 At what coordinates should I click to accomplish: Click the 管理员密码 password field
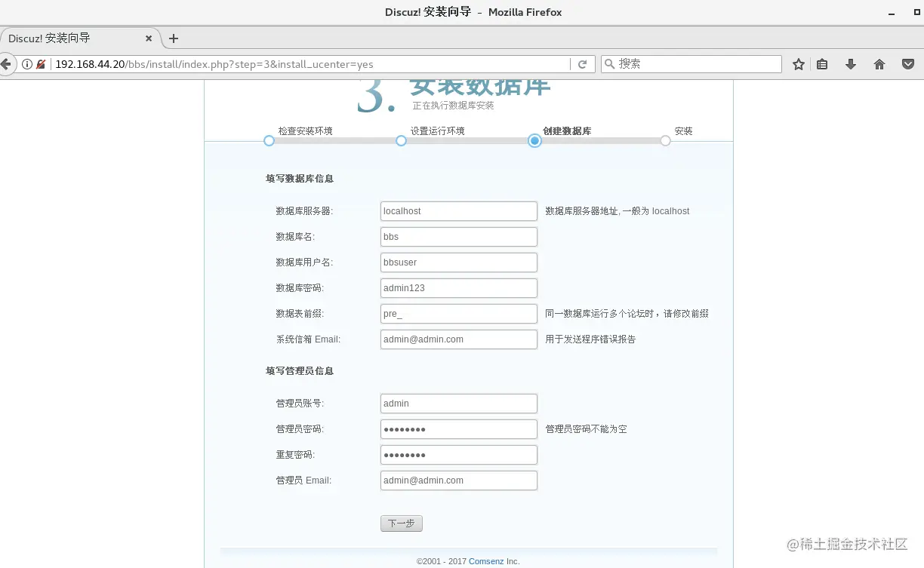pyautogui.click(x=459, y=429)
